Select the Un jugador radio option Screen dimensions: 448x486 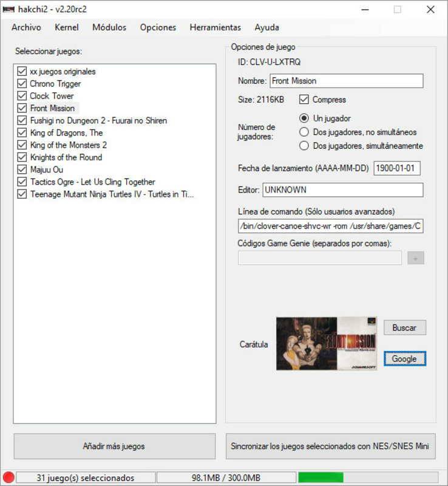pyautogui.click(x=304, y=118)
